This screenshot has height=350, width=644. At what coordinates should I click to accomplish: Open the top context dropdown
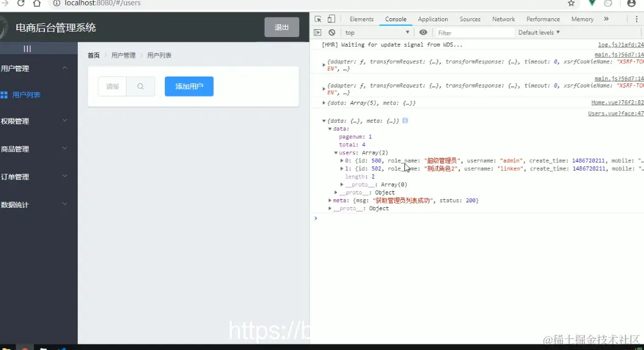(x=377, y=32)
